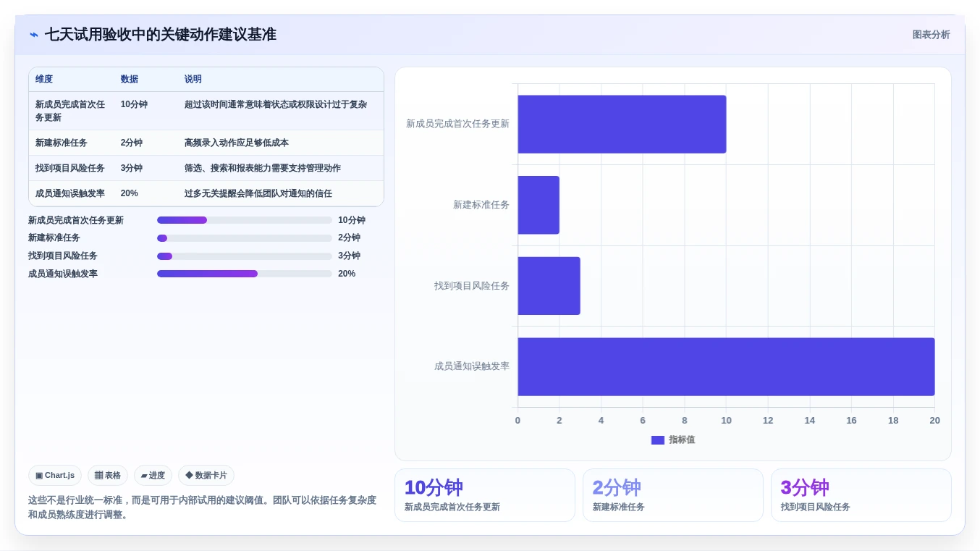
Task: Click the 维度 column header
Action: click(44, 79)
